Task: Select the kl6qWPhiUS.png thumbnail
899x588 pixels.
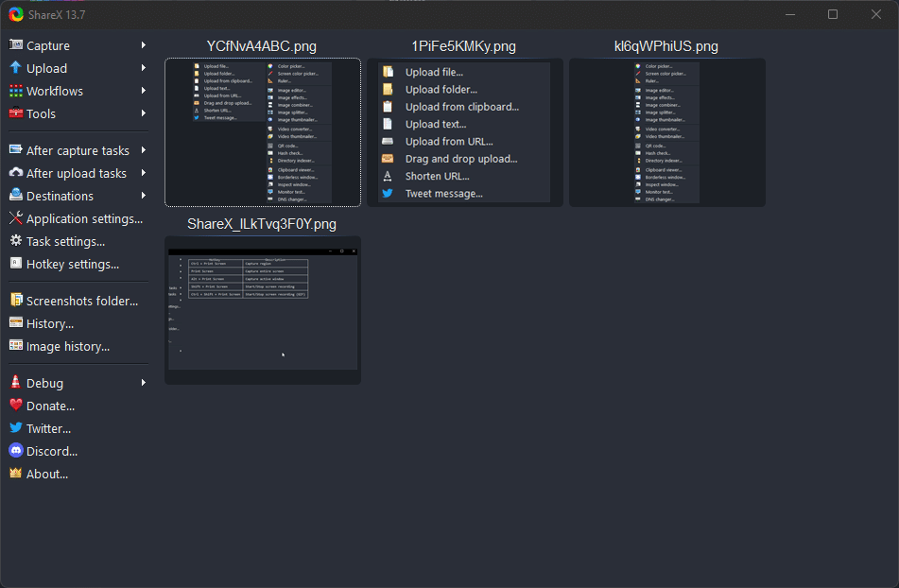Action: [x=666, y=132]
